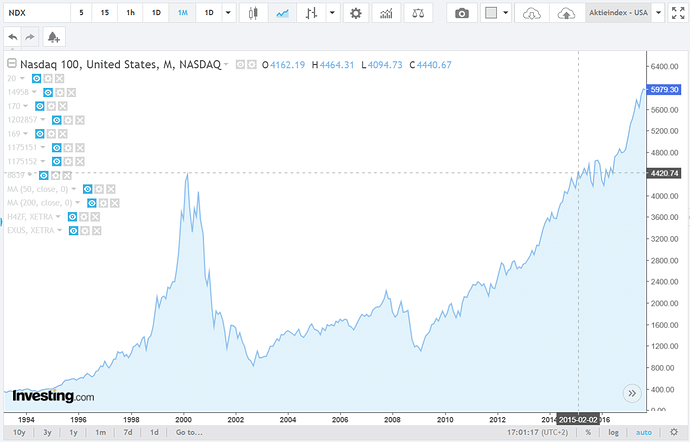Click the 10y range button
The image size is (690, 442).
pos(17,432)
